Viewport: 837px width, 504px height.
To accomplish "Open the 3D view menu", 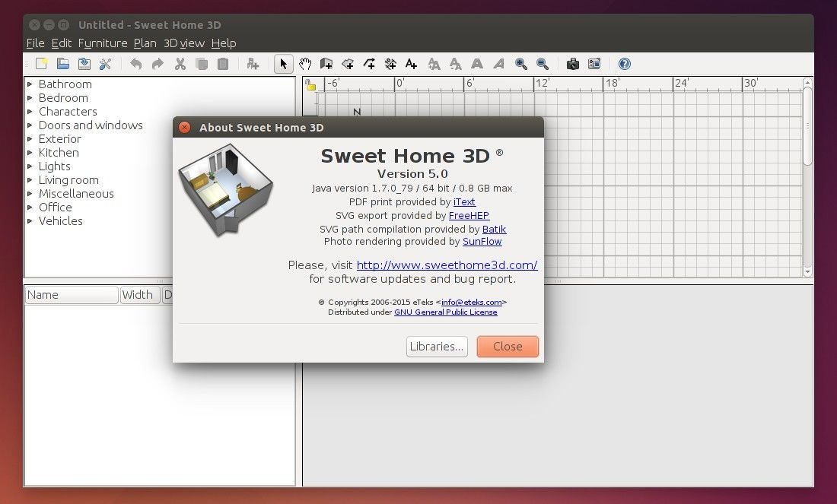I will [184, 43].
